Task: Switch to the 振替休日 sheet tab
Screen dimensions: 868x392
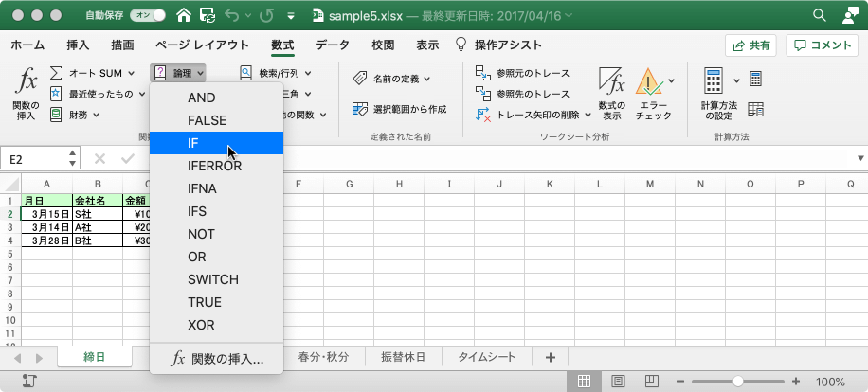Action: 403,357
